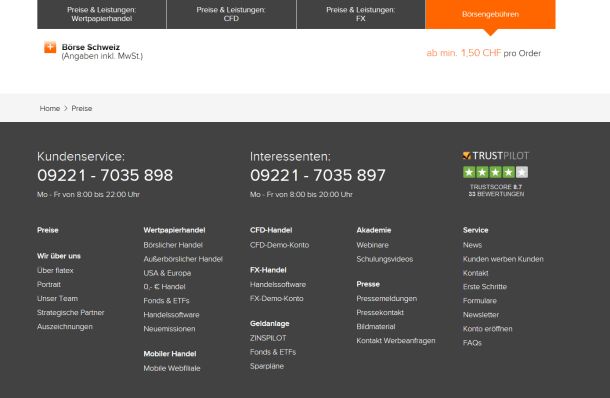Open Außerbörslicher Handel link
The width and height of the screenshot is (610, 398).
(x=183, y=259)
